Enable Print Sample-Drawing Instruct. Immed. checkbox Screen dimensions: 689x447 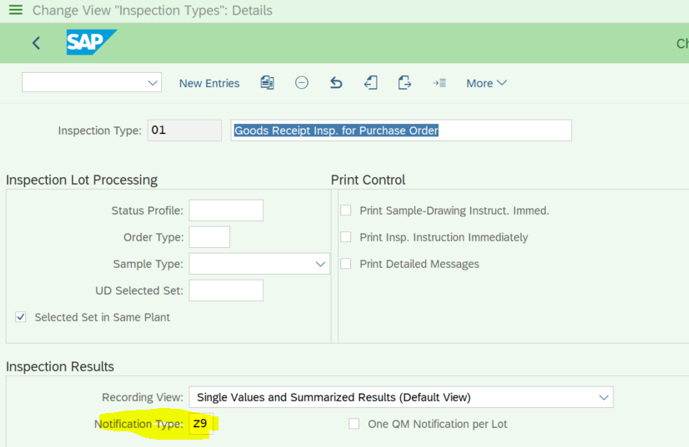346,211
